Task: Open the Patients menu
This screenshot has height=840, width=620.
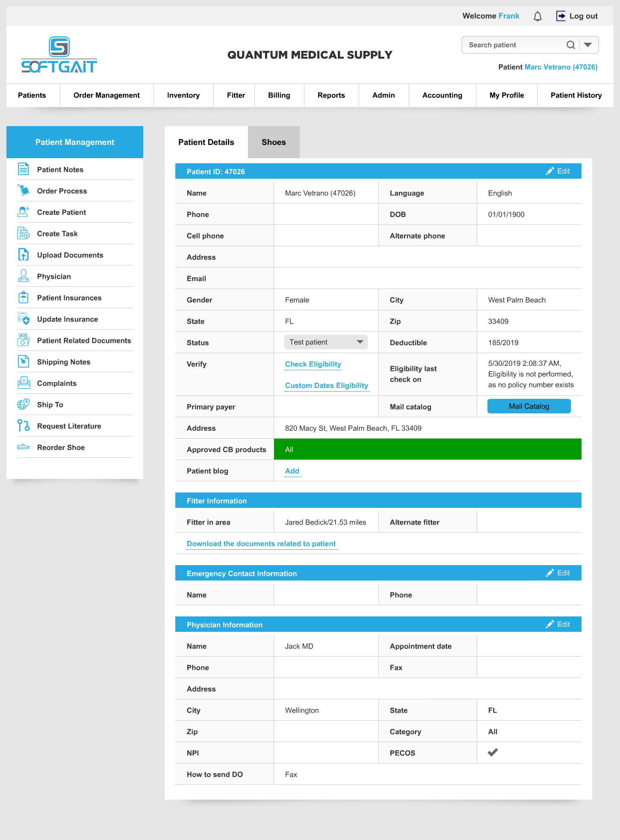Action: 32,95
